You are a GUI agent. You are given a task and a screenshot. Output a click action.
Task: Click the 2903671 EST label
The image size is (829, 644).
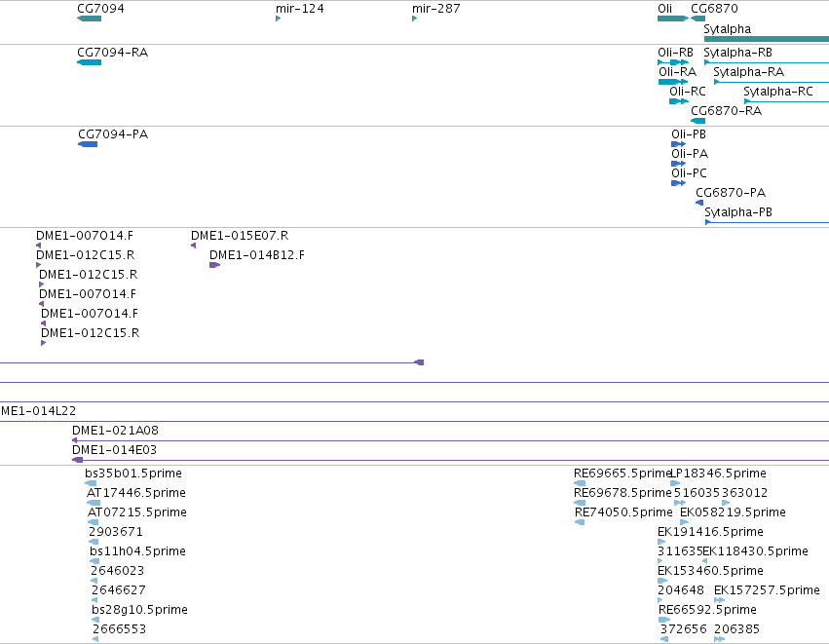[x=116, y=532]
